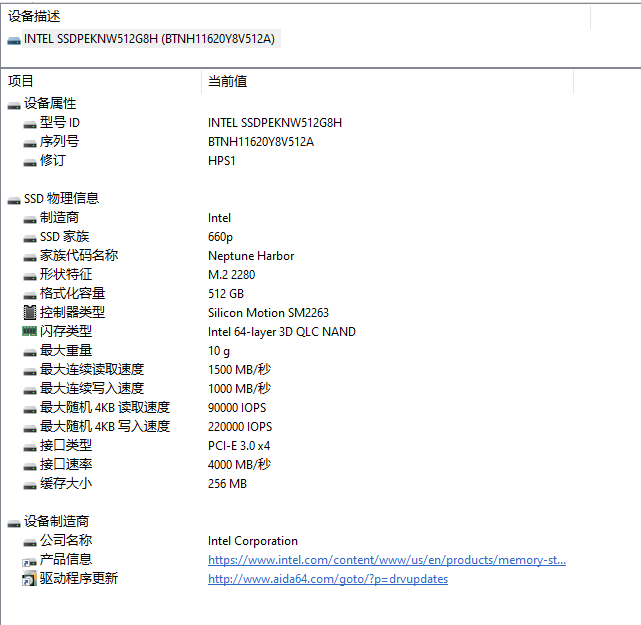Click the SSD 物理信息 section icon
The width and height of the screenshot is (641, 625).
point(14,200)
